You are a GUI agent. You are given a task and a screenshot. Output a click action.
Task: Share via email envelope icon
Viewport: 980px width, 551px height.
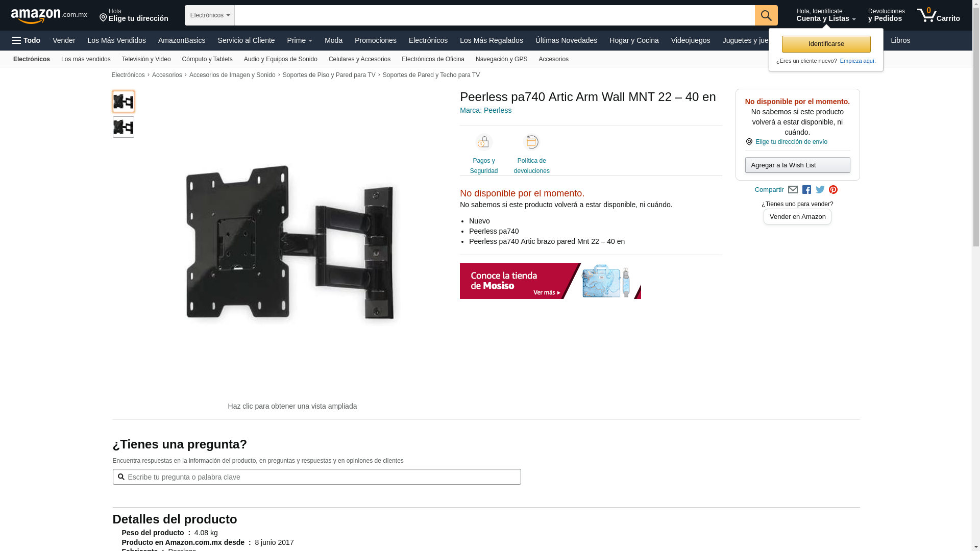pyautogui.click(x=793, y=190)
